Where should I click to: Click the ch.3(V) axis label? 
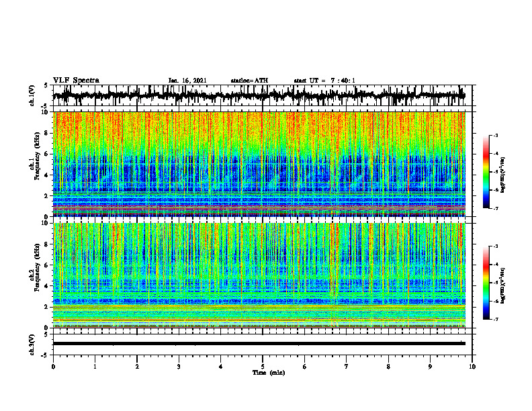[32, 345]
